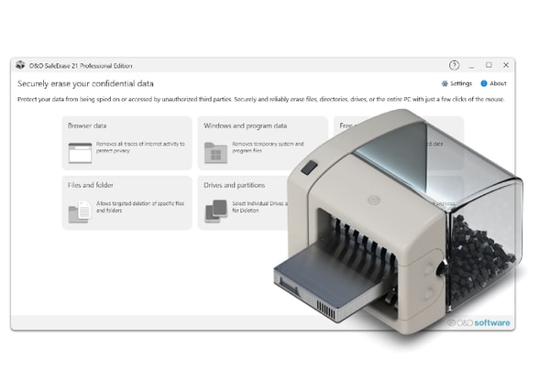Click the blue About info icon
Image resolution: width=550 pixels, height=392 pixels.
pyautogui.click(x=484, y=83)
